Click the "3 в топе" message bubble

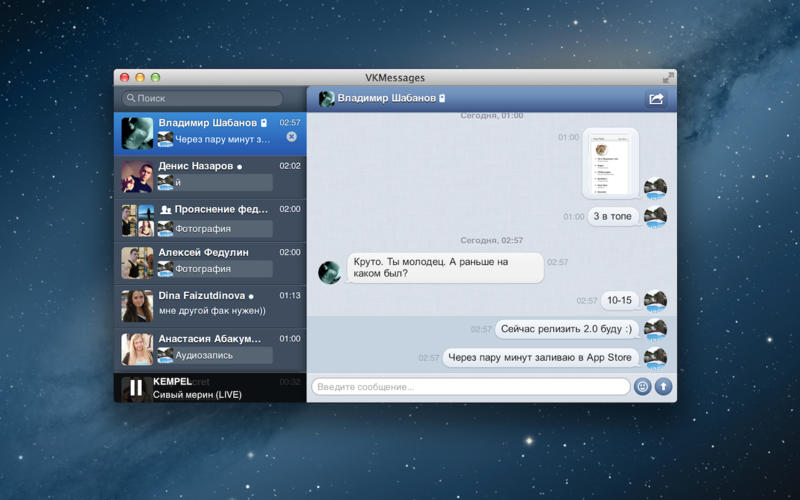pos(613,216)
